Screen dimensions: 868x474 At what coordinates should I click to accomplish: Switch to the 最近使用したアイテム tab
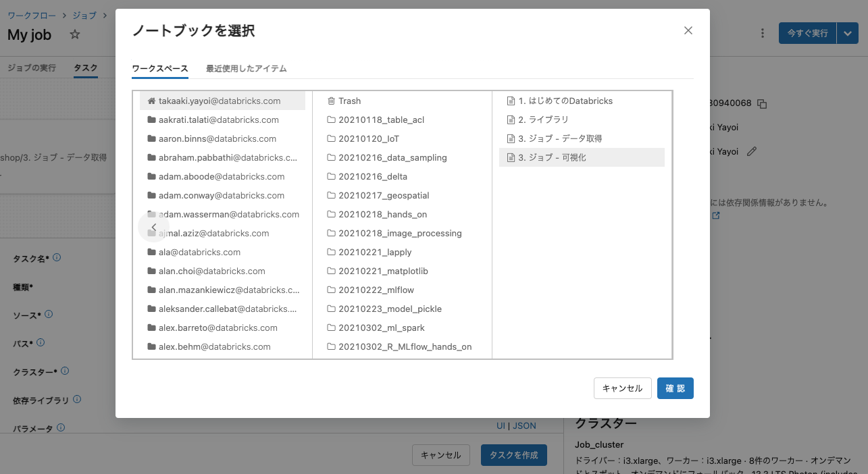click(245, 68)
